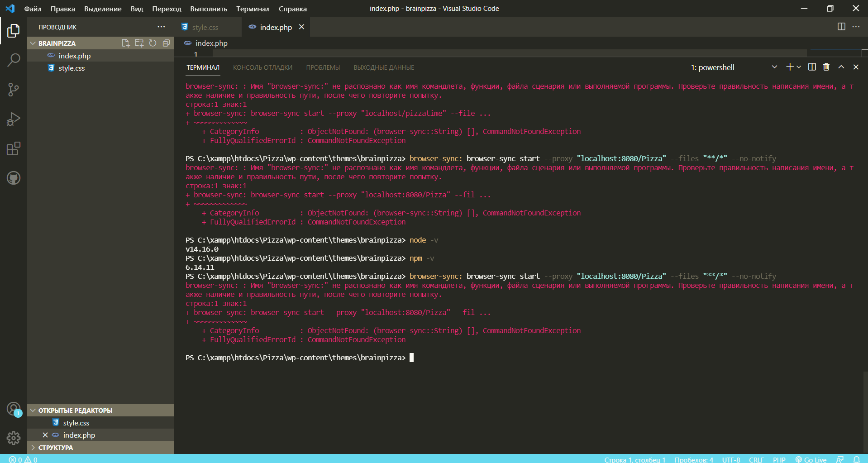Open style.css in the explorer tree

[100, 68]
